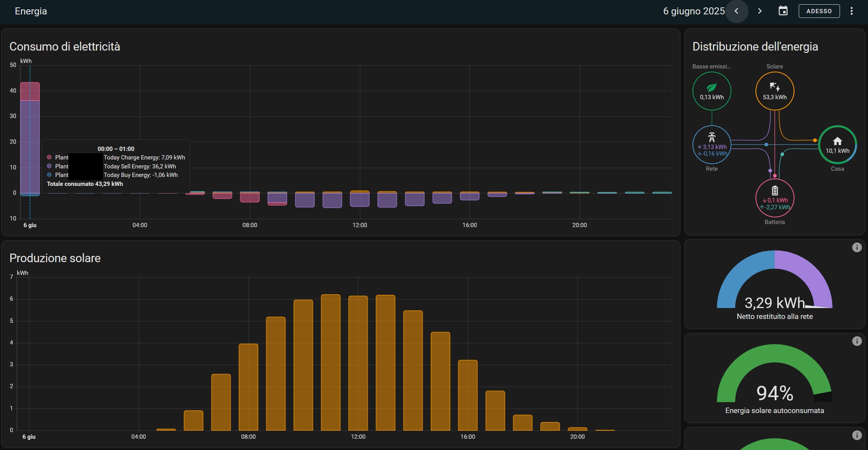Viewport: 868px width, 450px height.
Task: Open info icon of bottom gauge card
Action: [857, 435]
